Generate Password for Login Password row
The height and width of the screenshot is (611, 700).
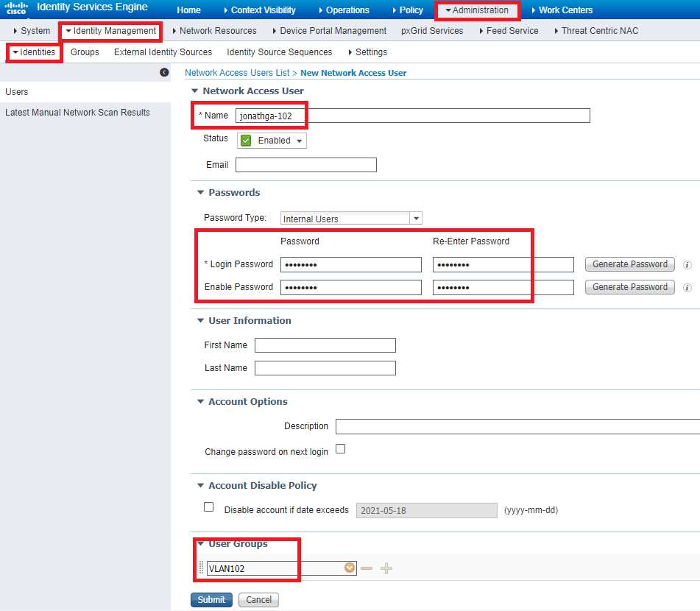(x=630, y=264)
